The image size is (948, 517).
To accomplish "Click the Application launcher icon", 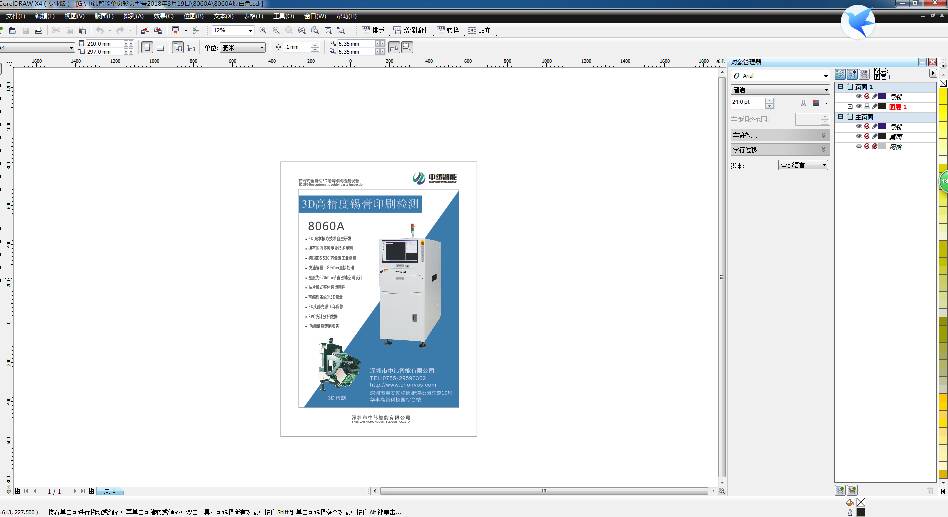I will click(175, 30).
